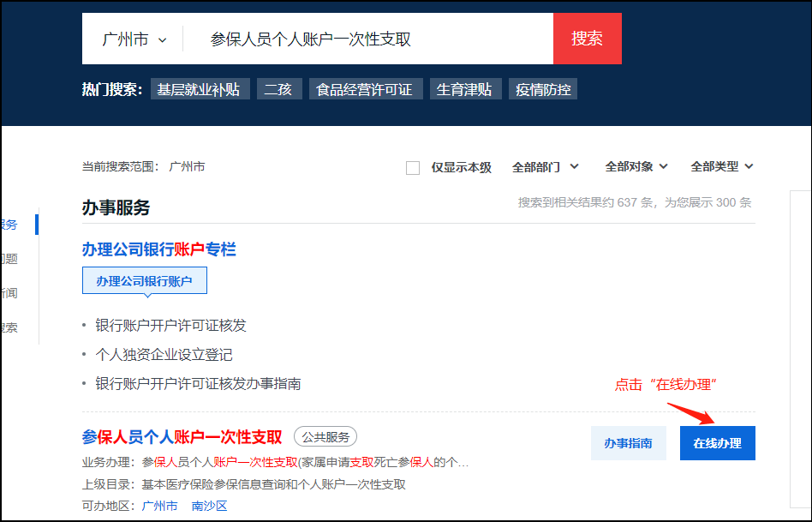Open 银行账户开户许可证核发 item
Viewport: 812px width, 522px height.
pyautogui.click(x=170, y=326)
